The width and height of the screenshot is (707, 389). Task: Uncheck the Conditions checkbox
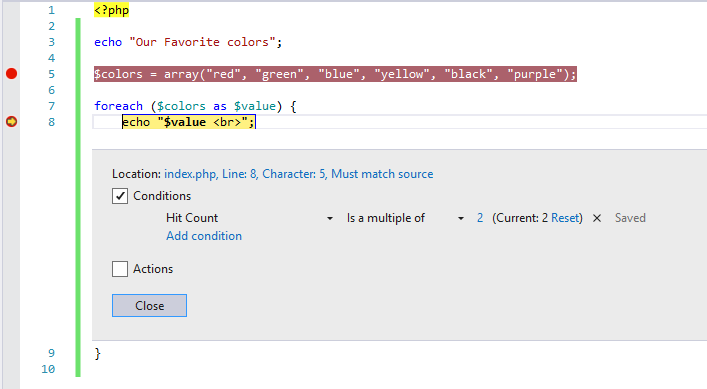pos(120,196)
